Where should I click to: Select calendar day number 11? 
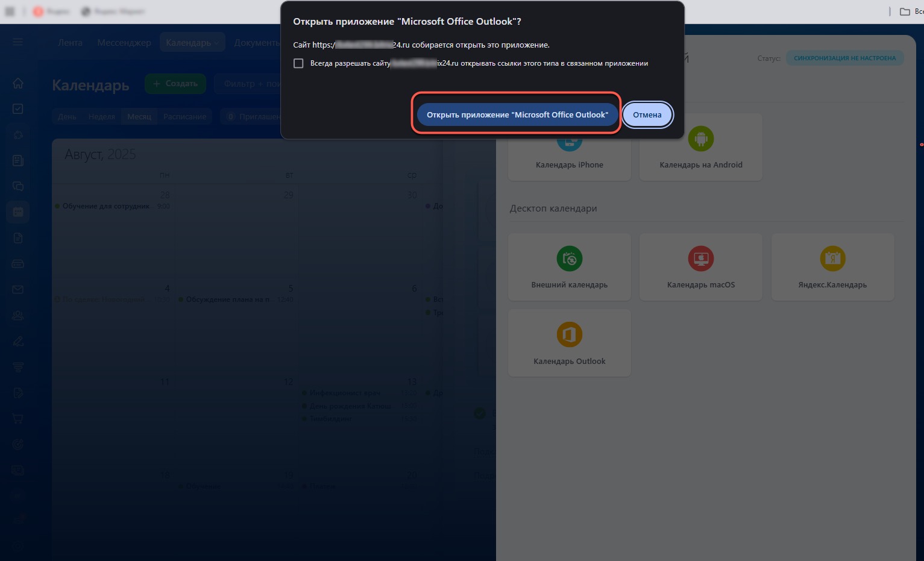[x=165, y=382]
